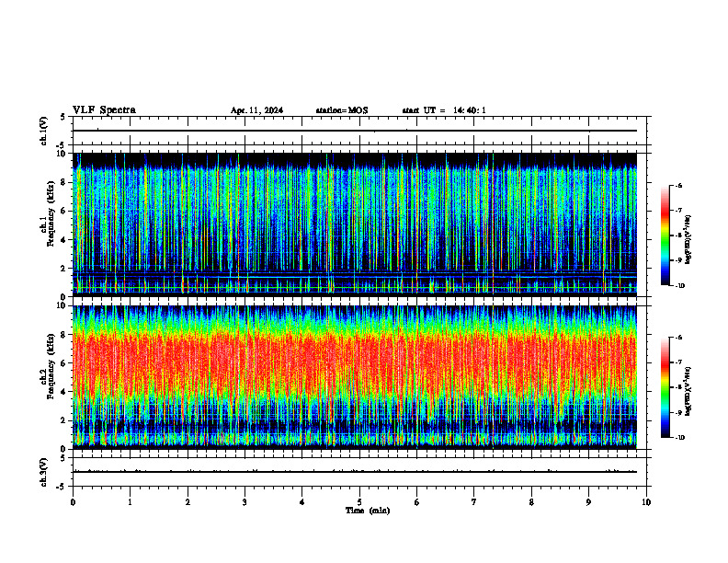This screenshot has height=563, width=728.
Task: Click the ch.1 spectrogram panel
Action: (355, 224)
